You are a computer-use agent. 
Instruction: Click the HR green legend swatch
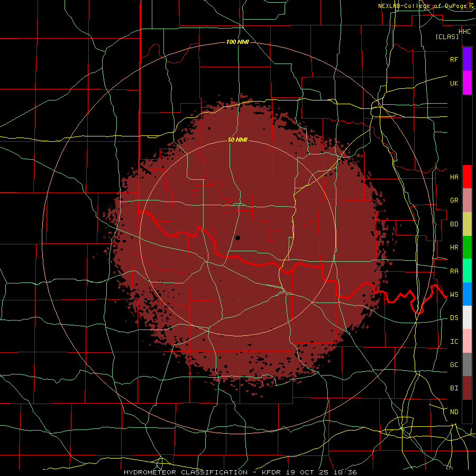(x=467, y=247)
